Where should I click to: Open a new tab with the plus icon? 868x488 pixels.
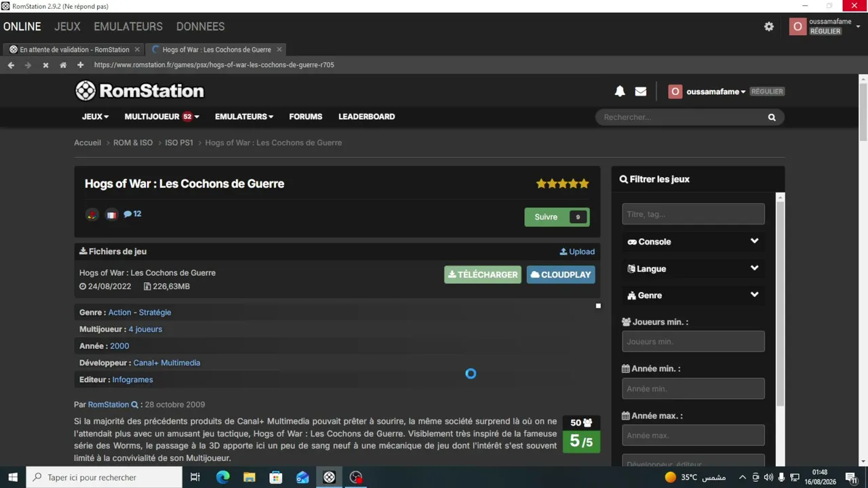click(x=80, y=65)
